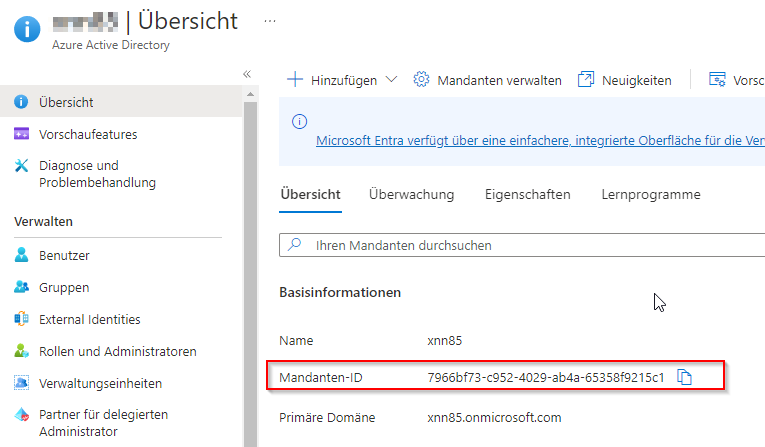Click the Verwaltungseinheiten icon
Screen dimensions: 765x447
point(22,384)
